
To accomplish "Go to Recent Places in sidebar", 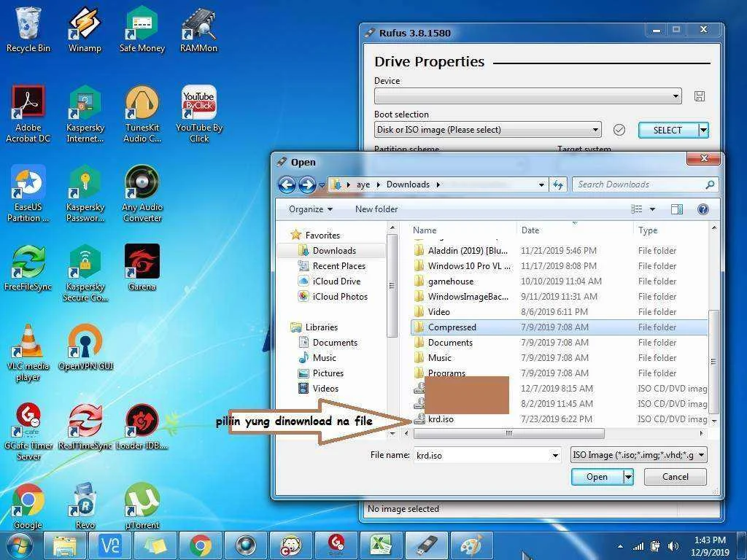I will 338,265.
